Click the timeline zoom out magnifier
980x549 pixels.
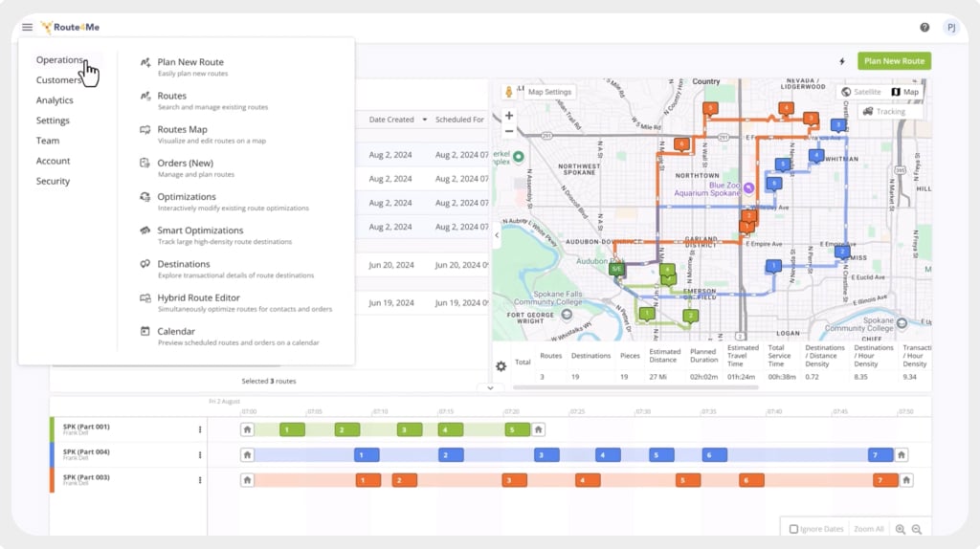917,529
